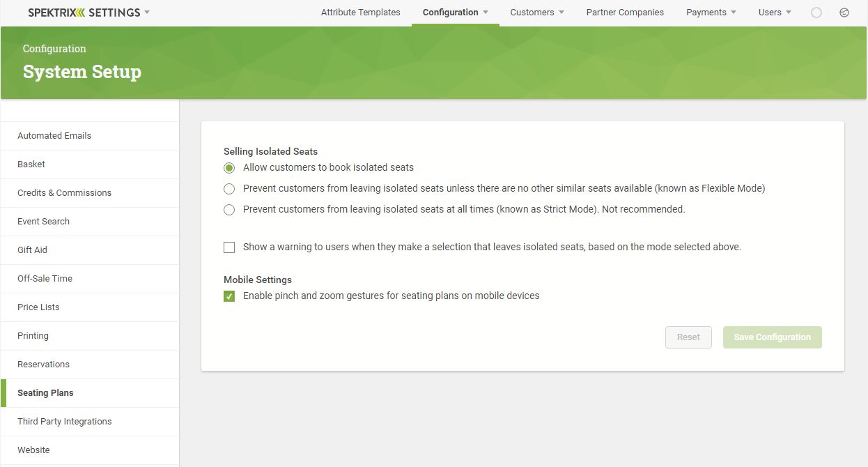Click the support smiley icon

[844, 12]
